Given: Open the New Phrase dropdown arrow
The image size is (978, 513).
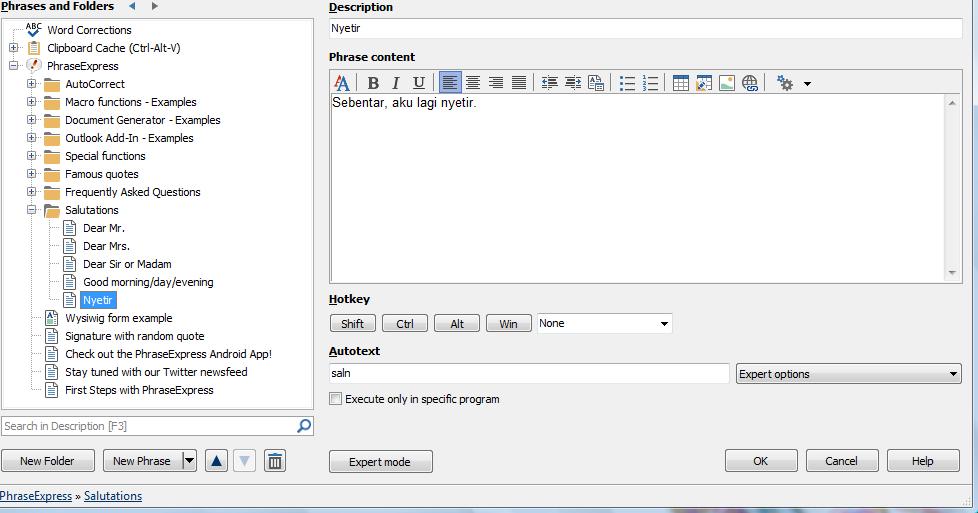Looking at the screenshot, I should (x=190, y=461).
